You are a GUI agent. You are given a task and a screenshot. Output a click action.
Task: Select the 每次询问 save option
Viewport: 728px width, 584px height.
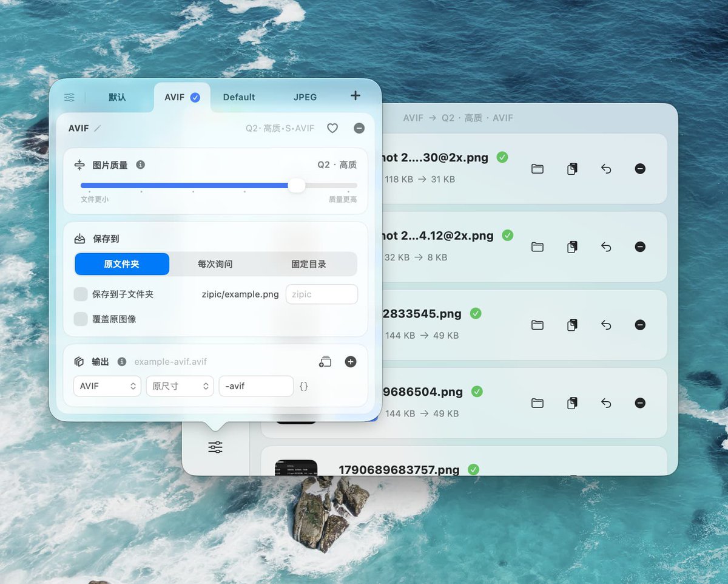coord(215,264)
